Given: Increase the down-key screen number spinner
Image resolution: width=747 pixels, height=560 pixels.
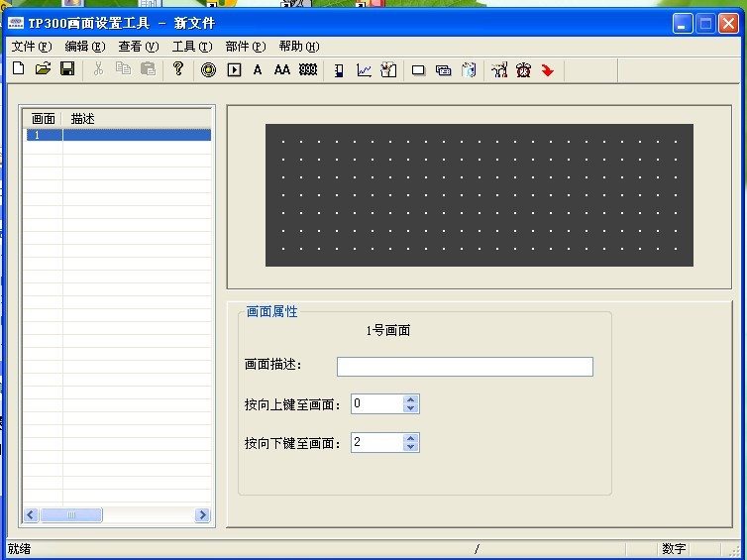Looking at the screenshot, I should click(x=411, y=438).
